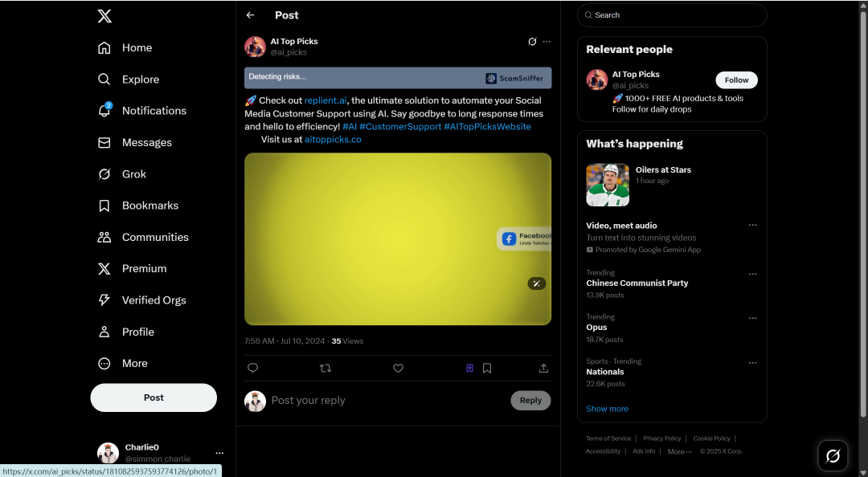The height and width of the screenshot is (477, 868).
Task: Click the image edit icon on the photo
Action: point(536,283)
